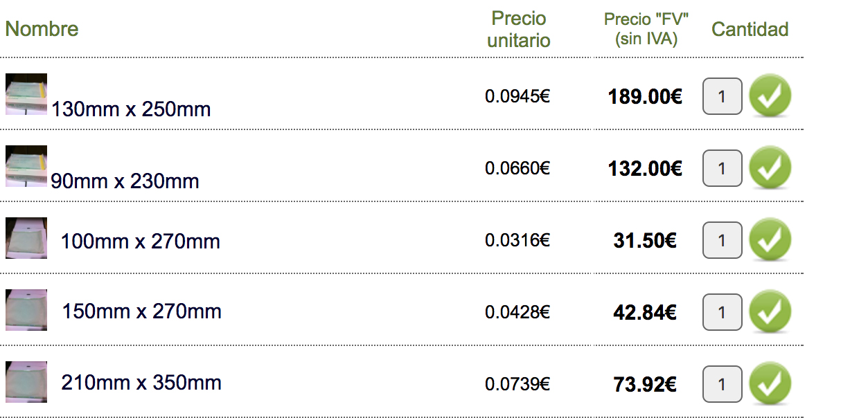This screenshot has width=868, height=418.
Task: Confirm 150mm x 270mm with green checkmark
Action: (x=770, y=311)
